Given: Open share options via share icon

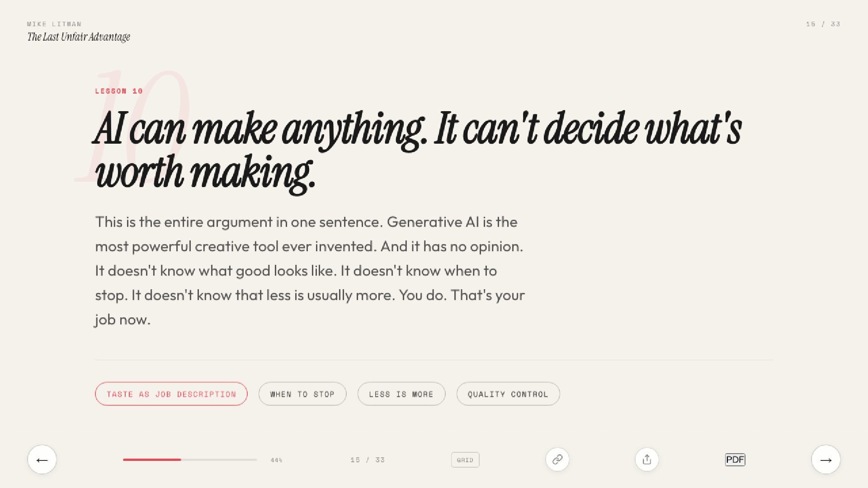Looking at the screenshot, I should 647,460.
